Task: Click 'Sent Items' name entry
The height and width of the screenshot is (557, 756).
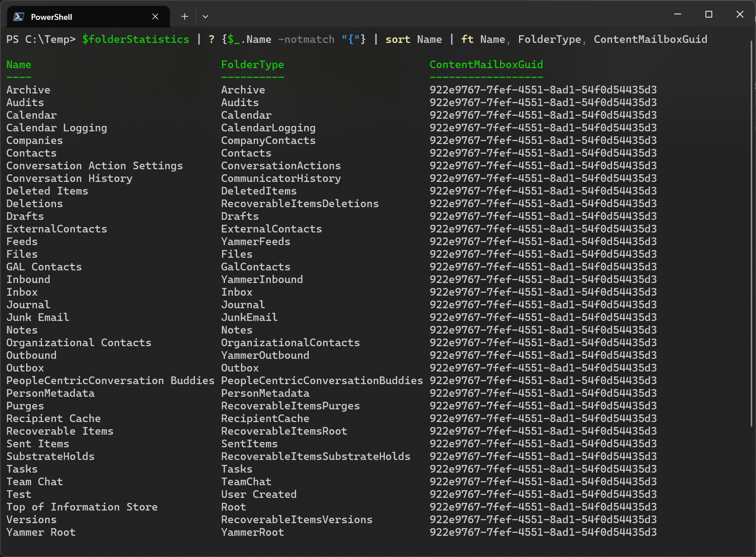Action: point(38,444)
